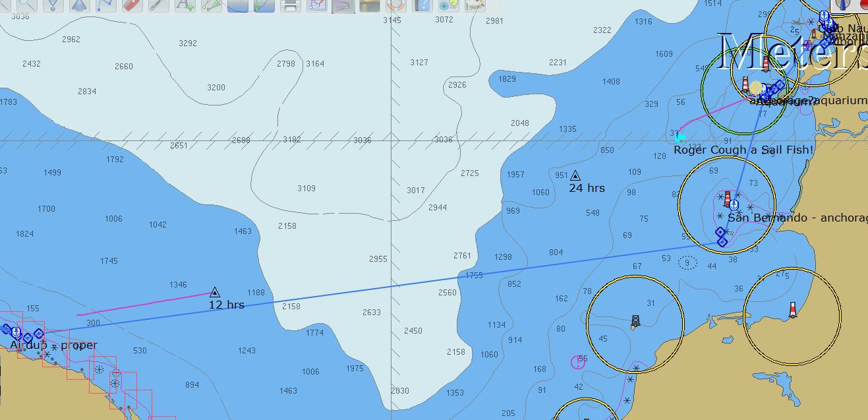Open the Route Manager toolbar icon
Image resolution: width=868 pixels, height=420 pixels.
click(x=317, y=5)
